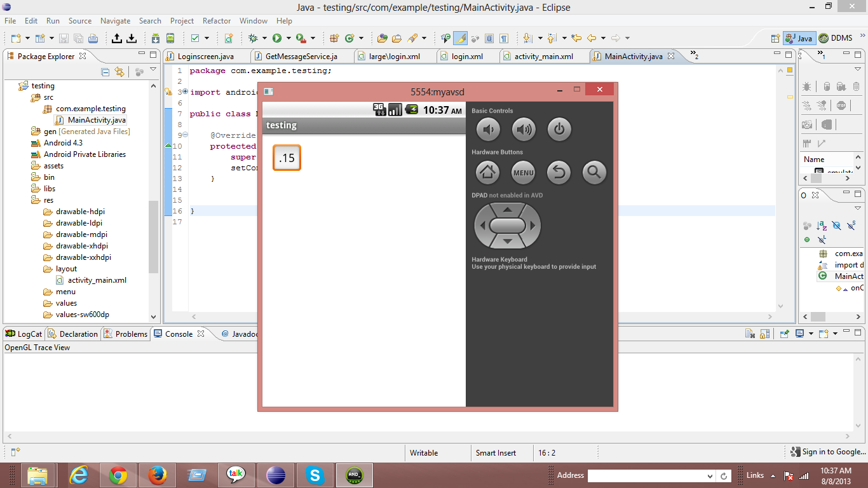Click the .15 button in emulator

point(287,158)
